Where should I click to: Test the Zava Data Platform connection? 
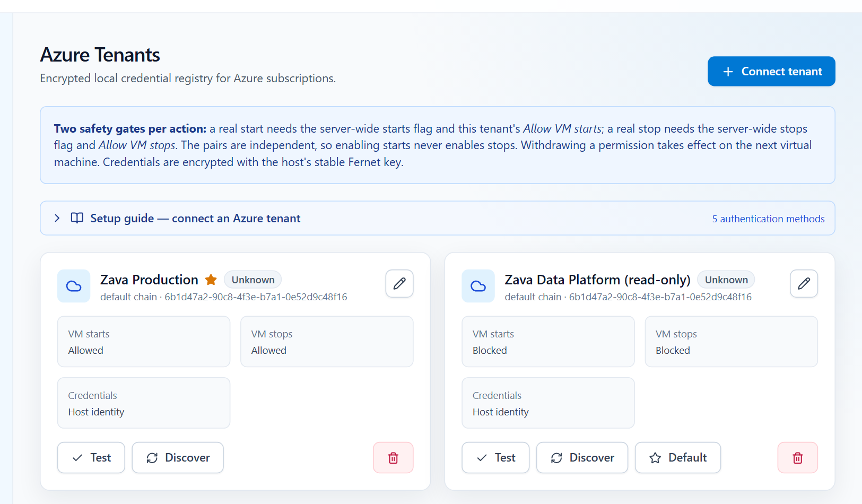point(495,457)
